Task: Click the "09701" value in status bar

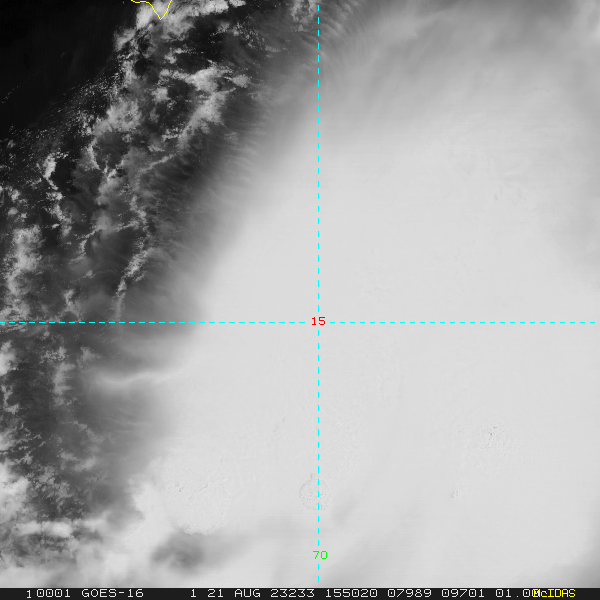Action: 463,593
